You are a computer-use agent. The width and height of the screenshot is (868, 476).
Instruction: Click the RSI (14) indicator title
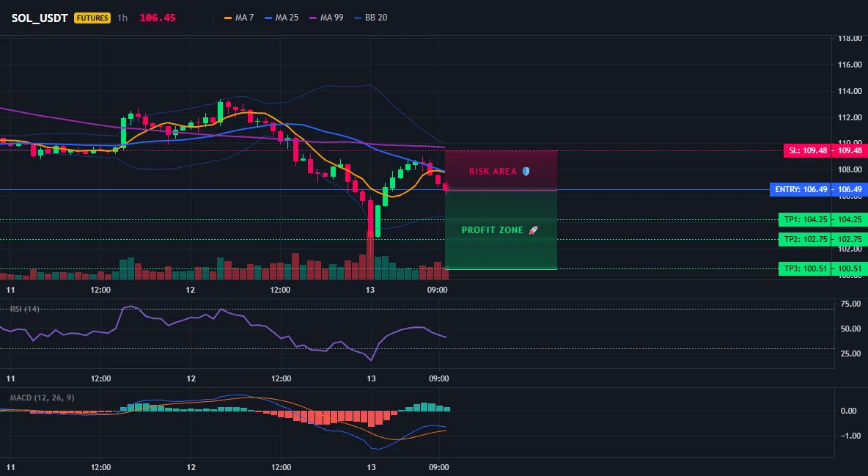[25, 309]
